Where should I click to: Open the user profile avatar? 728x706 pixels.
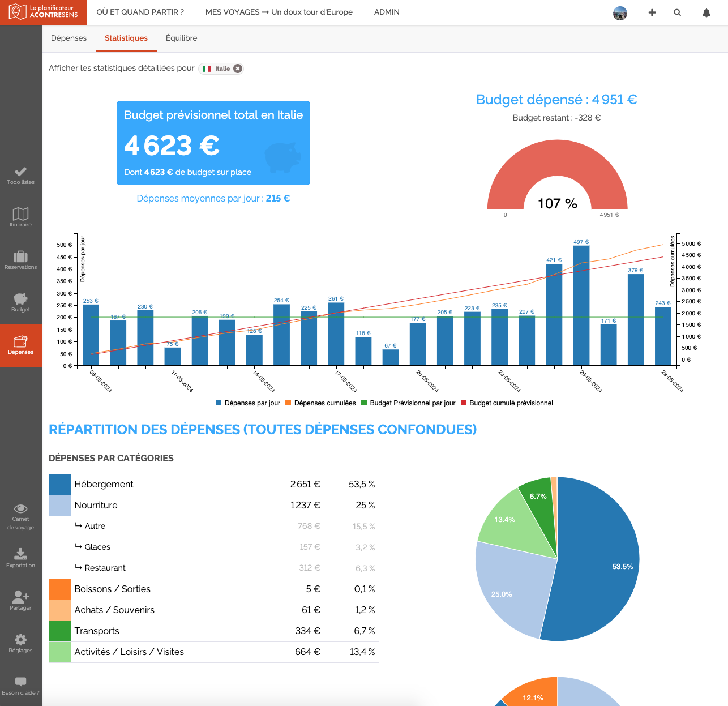pos(620,13)
